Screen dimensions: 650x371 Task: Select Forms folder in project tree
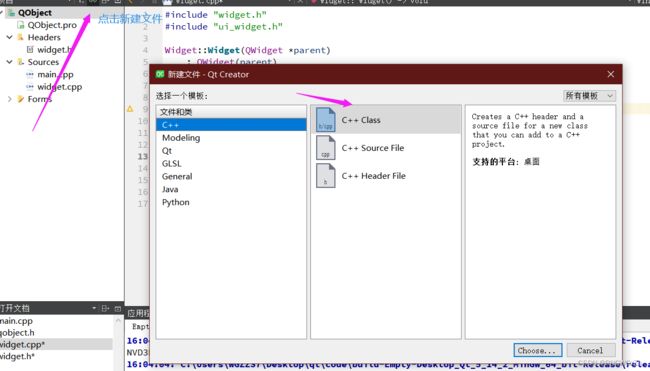point(39,99)
